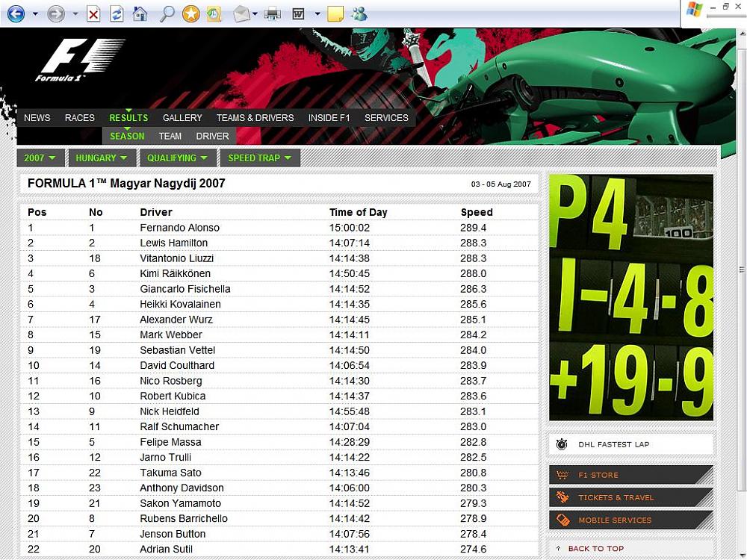The image size is (747, 560).
Task: Stop page loading with red X icon
Action: click(x=93, y=14)
